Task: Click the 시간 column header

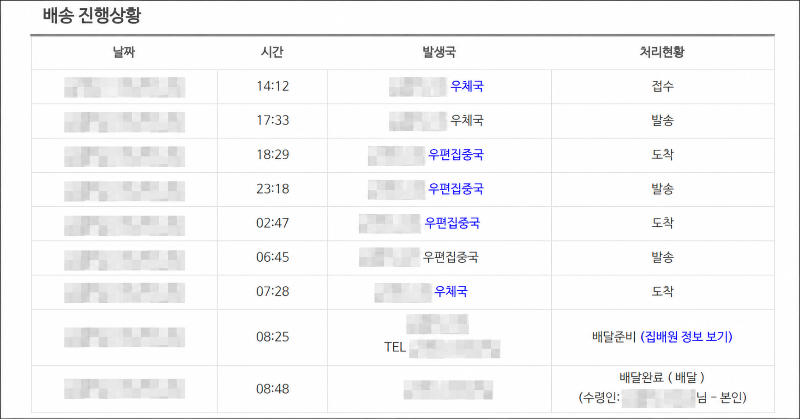Action: tap(272, 52)
